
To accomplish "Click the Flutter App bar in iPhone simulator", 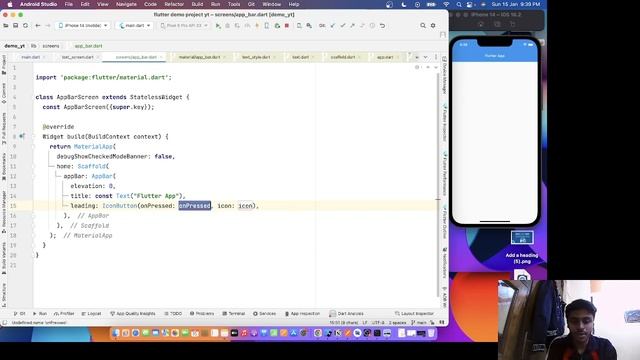I will point(495,56).
